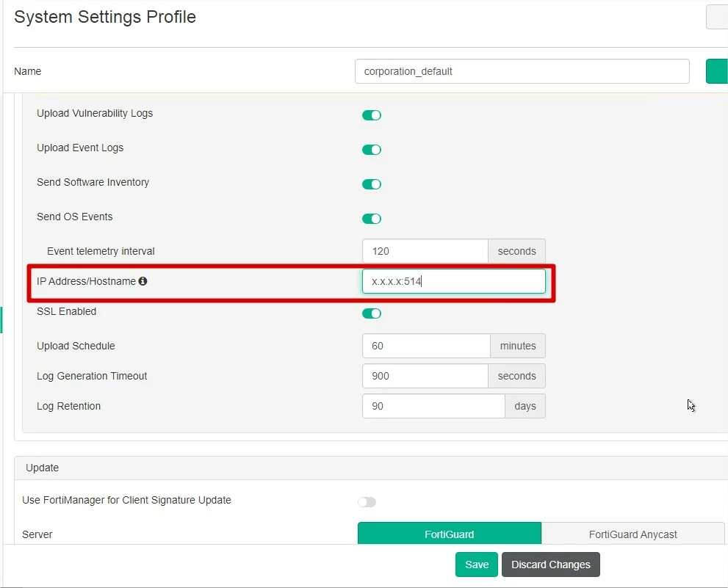
Task: Click the 'minutes' unit label
Action: (x=518, y=346)
